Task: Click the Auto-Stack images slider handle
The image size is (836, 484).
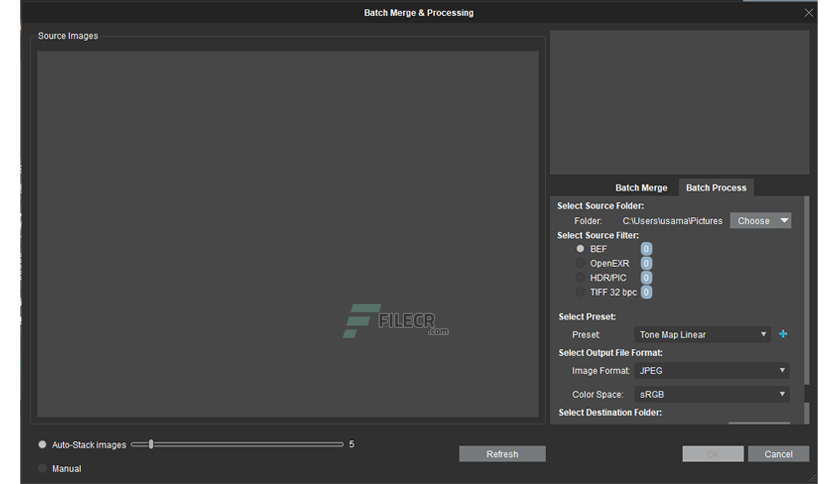Action: (x=151, y=444)
